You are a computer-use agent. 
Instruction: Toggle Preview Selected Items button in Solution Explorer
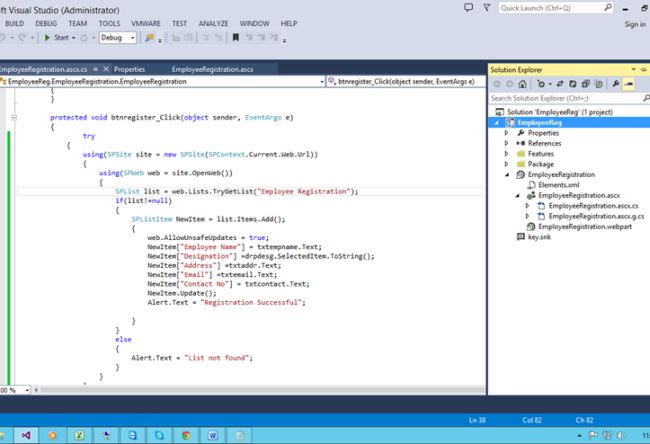point(630,85)
